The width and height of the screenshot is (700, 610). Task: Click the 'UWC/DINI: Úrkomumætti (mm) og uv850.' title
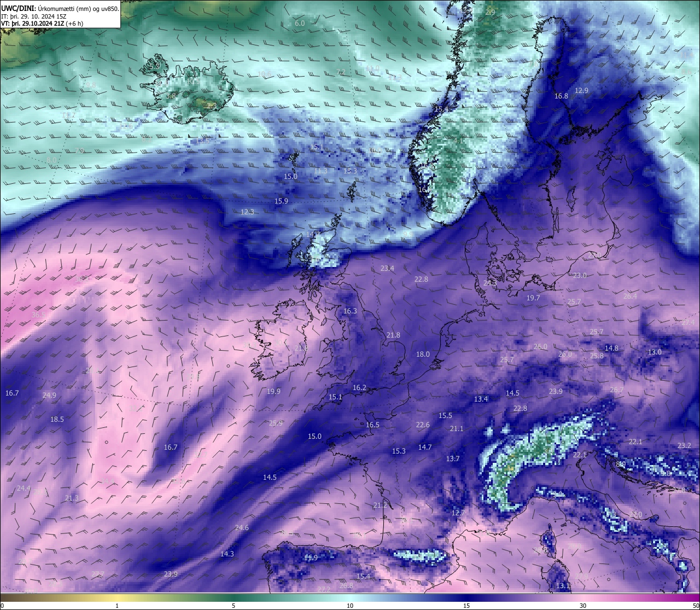pyautogui.click(x=60, y=8)
